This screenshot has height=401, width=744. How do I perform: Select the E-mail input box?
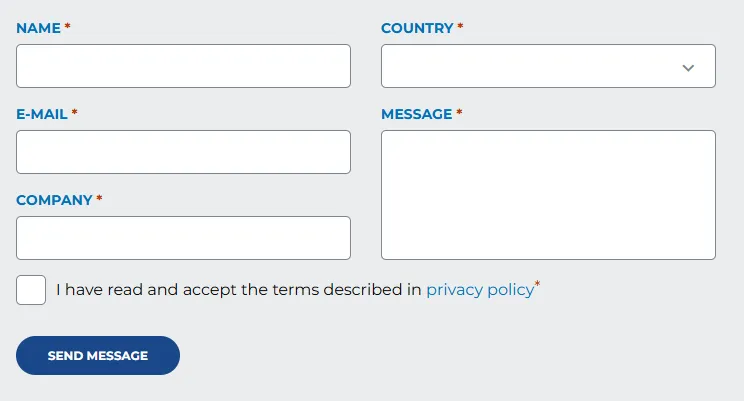click(183, 152)
